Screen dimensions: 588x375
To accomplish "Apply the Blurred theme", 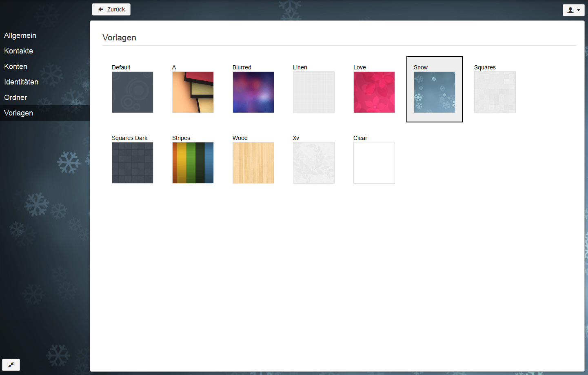I will [x=253, y=92].
